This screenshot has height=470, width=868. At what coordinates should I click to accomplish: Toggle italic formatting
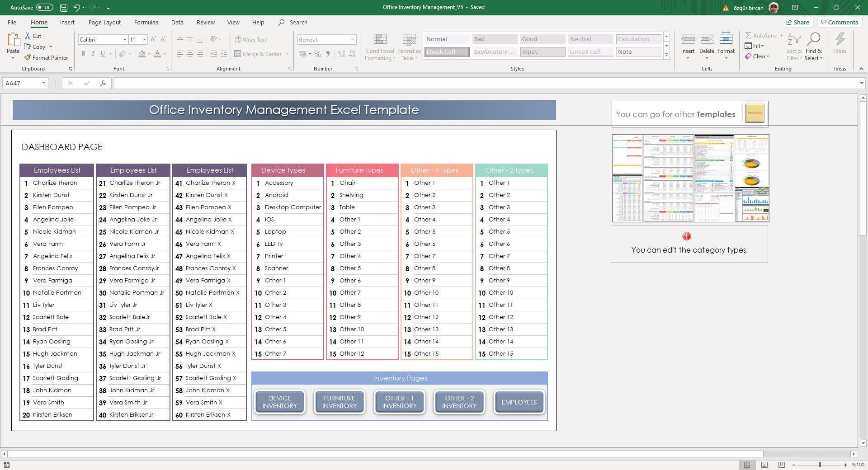pyautogui.click(x=93, y=53)
